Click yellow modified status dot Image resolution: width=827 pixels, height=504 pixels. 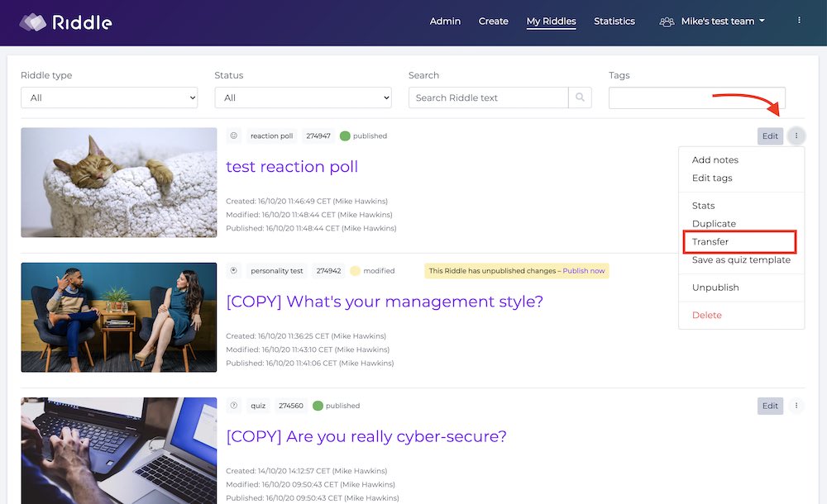pyautogui.click(x=355, y=271)
